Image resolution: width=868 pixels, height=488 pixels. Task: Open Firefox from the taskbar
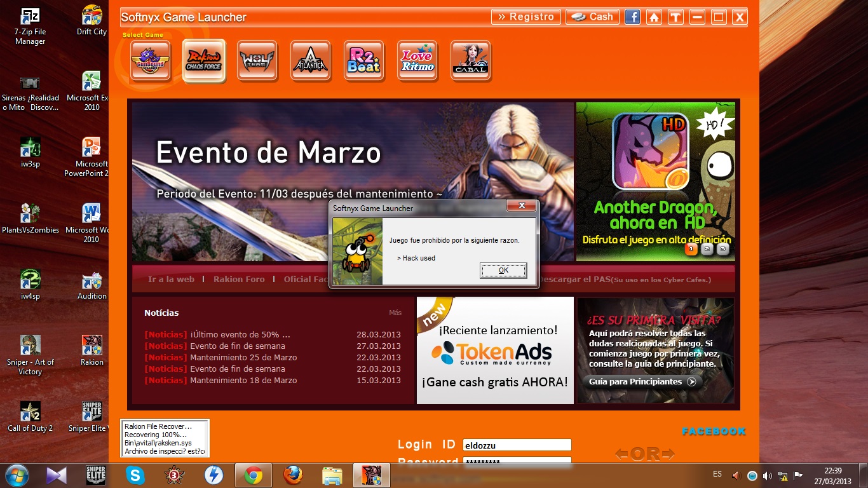tap(293, 475)
